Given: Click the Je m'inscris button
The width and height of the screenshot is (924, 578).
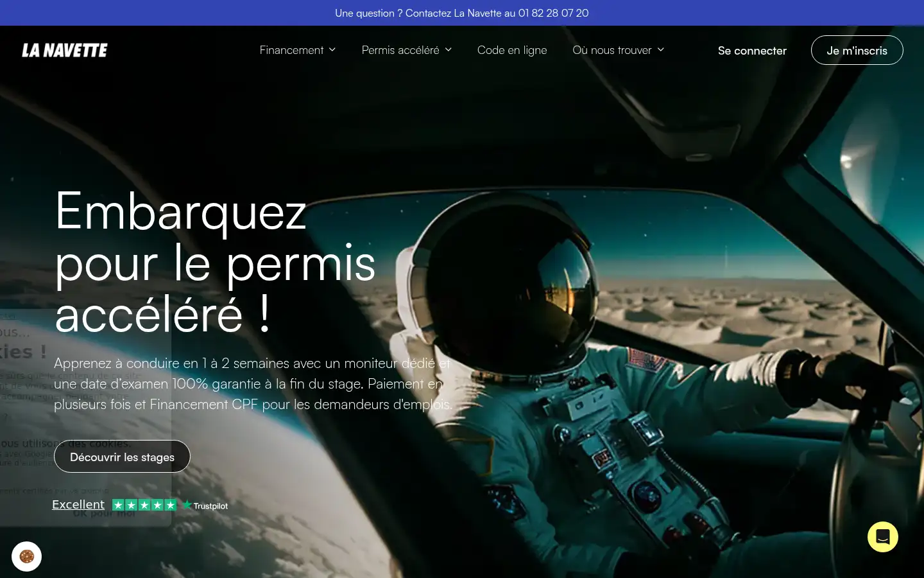Looking at the screenshot, I should pyautogui.click(x=857, y=50).
